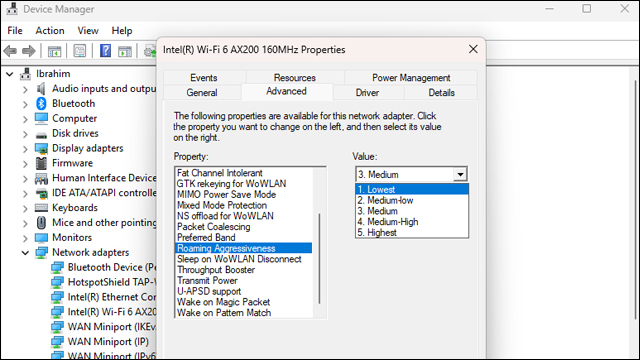The image size is (640, 360).
Task: Select the Roaming Aggressiveness property
Action: [x=244, y=248]
